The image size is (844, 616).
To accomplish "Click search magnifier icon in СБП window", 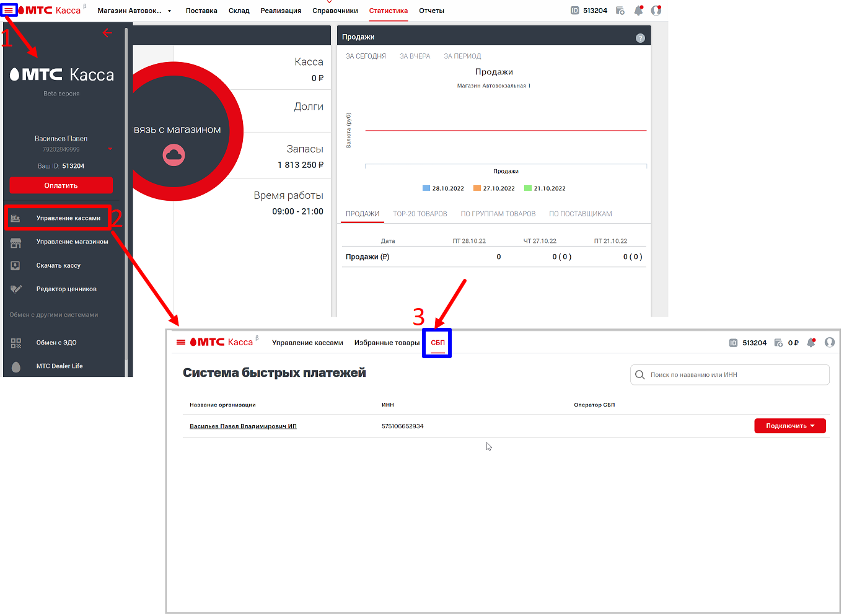I will 640,375.
